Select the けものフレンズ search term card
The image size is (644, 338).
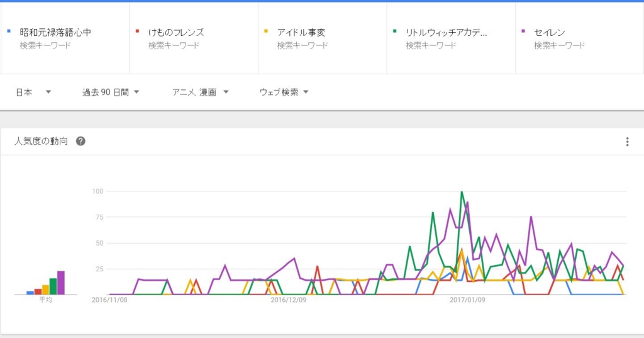(x=194, y=38)
